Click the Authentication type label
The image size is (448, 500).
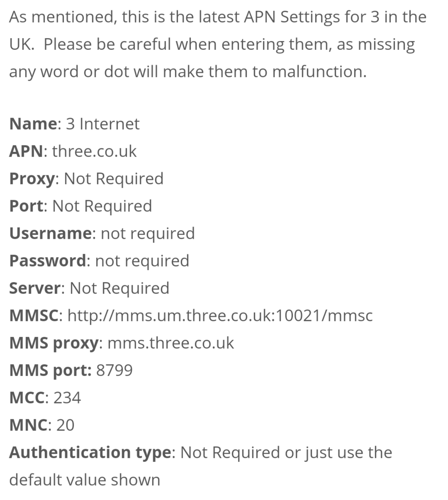coord(90,453)
